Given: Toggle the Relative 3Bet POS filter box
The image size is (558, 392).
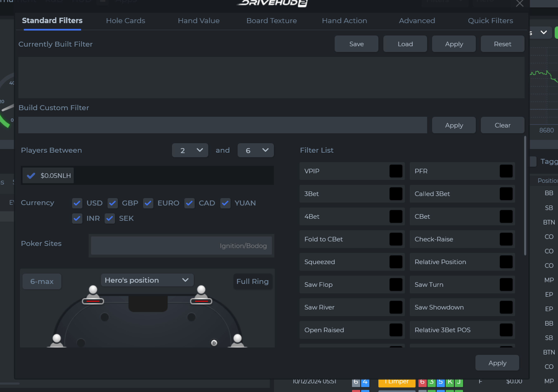Looking at the screenshot, I should tap(506, 330).
